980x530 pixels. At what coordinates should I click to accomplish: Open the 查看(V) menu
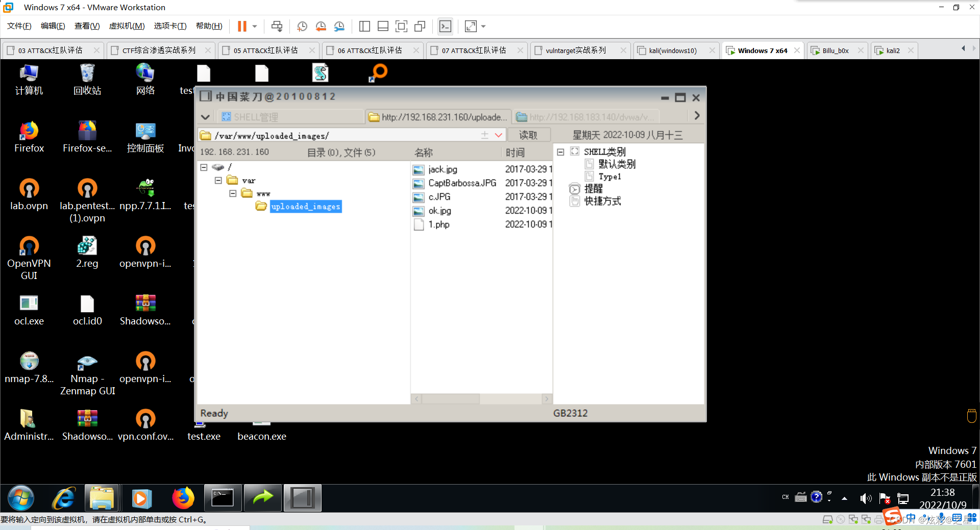coord(87,26)
